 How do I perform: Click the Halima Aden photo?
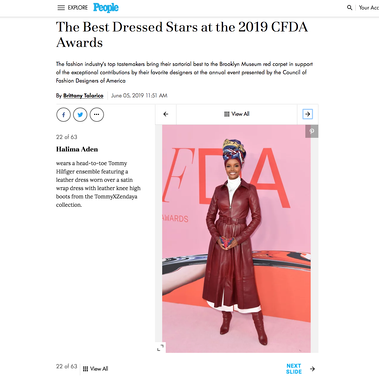pyautogui.click(x=236, y=239)
